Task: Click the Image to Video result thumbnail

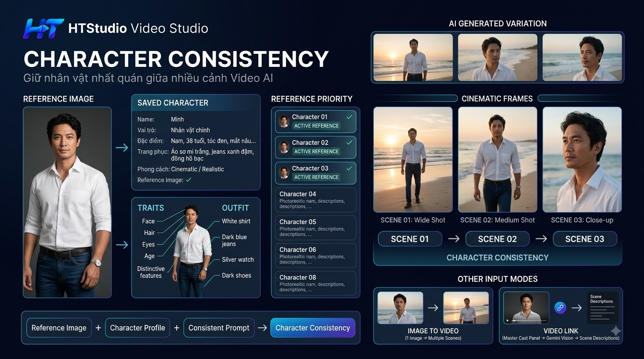Action: 466,308
